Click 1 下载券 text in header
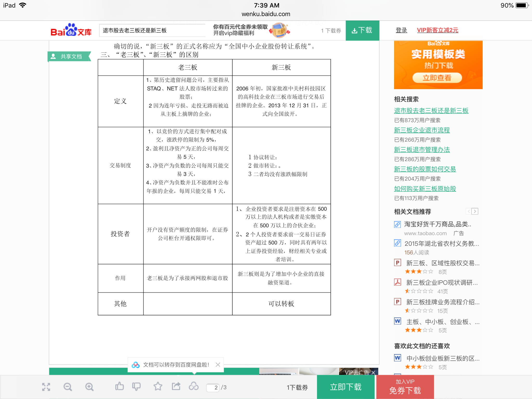 331,31
